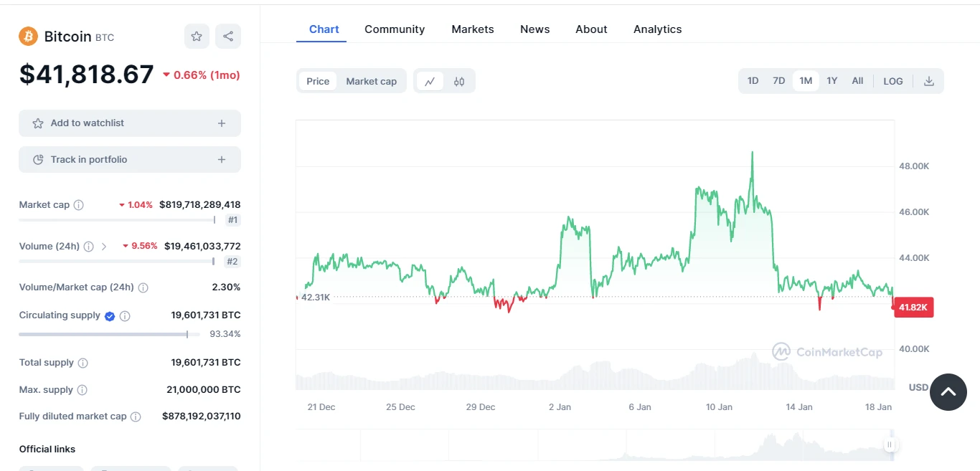Select Market cap chart mode
This screenshot has height=471, width=980.
click(372, 81)
